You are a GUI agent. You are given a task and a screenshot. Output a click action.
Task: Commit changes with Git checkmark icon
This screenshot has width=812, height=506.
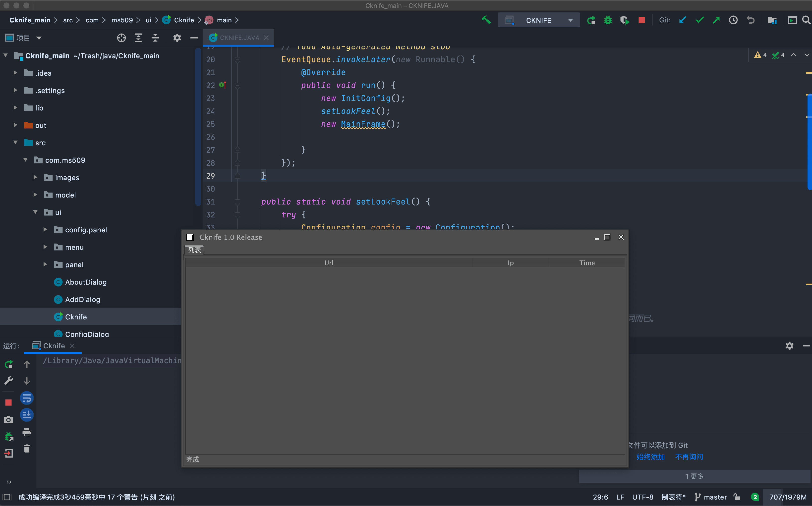pos(699,20)
